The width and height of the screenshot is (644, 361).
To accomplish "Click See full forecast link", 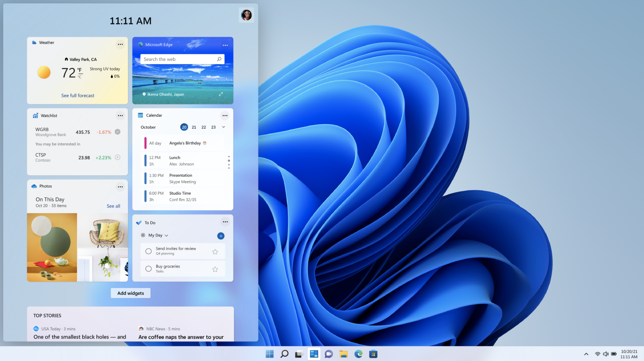I will (77, 95).
